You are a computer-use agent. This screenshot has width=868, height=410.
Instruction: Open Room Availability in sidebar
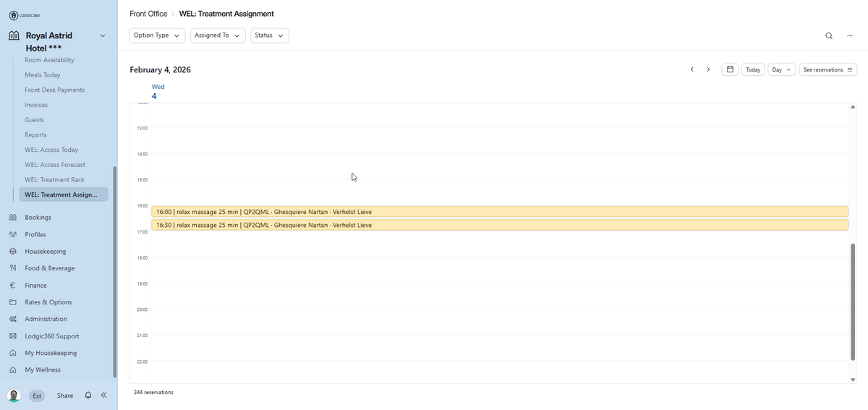coord(49,60)
